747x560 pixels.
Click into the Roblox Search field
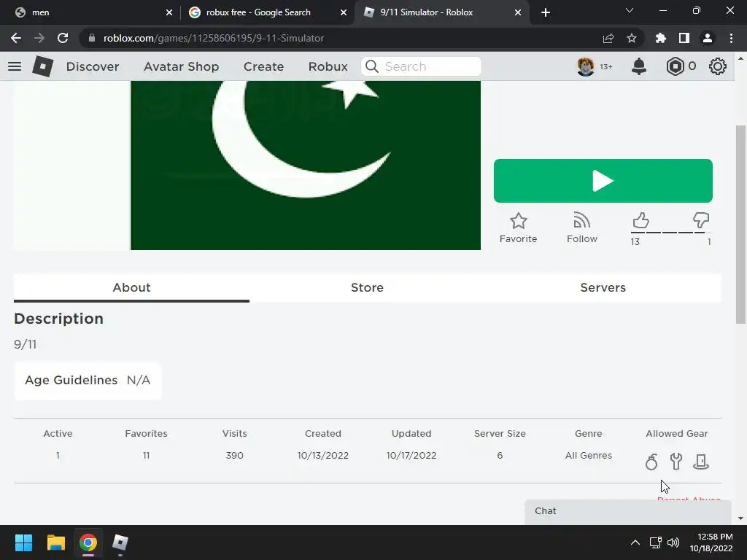pos(421,66)
